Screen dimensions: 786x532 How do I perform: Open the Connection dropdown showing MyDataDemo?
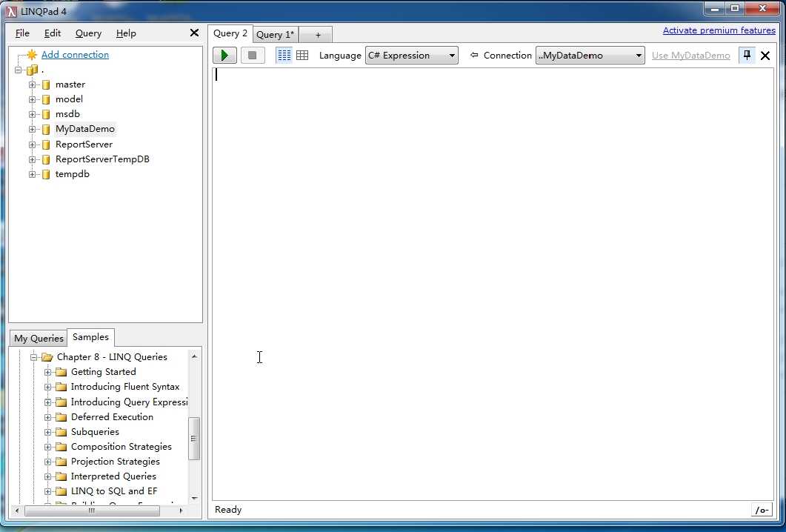click(590, 55)
